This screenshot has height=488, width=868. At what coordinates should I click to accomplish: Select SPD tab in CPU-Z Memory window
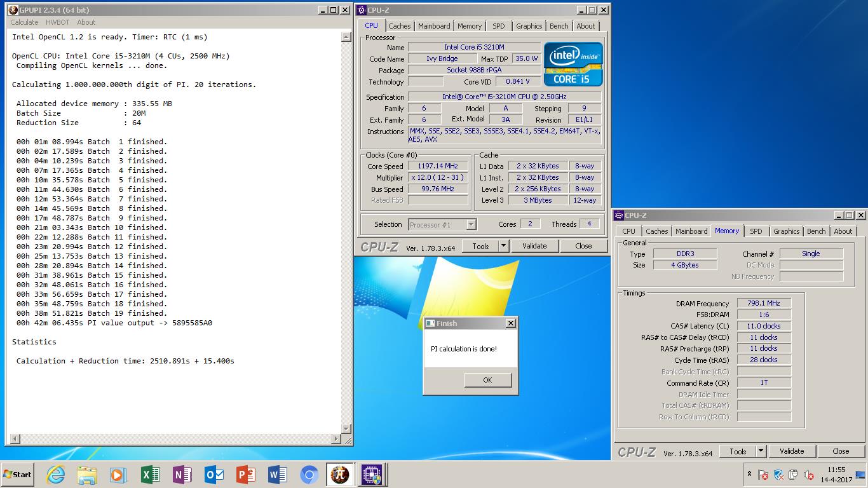pyautogui.click(x=756, y=231)
